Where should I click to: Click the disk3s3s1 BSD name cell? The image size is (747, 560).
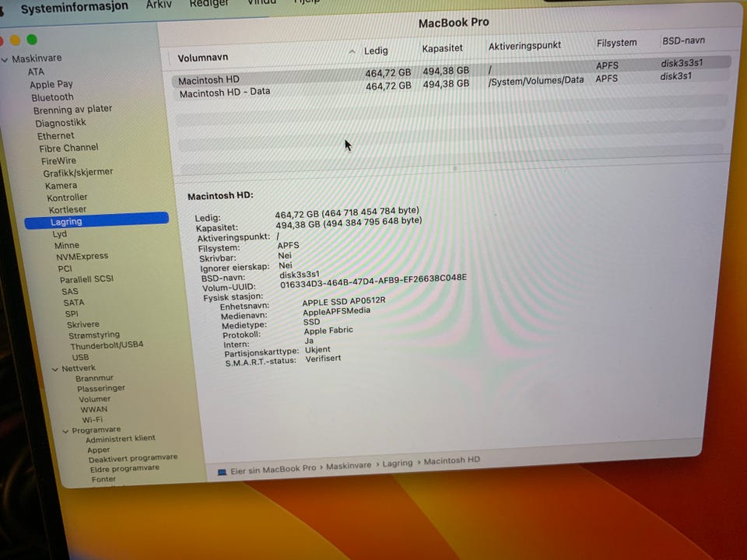click(x=682, y=63)
